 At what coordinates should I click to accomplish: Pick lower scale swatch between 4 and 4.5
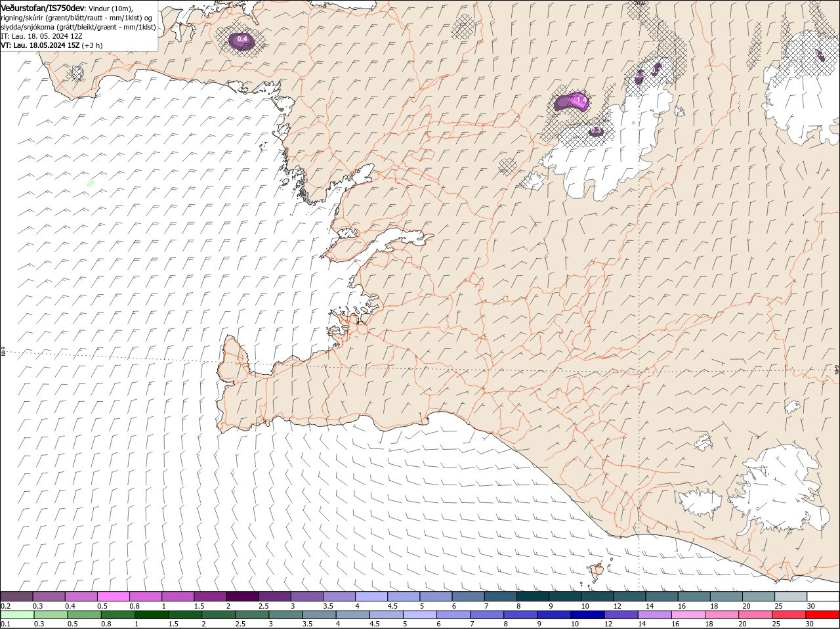click(352, 615)
